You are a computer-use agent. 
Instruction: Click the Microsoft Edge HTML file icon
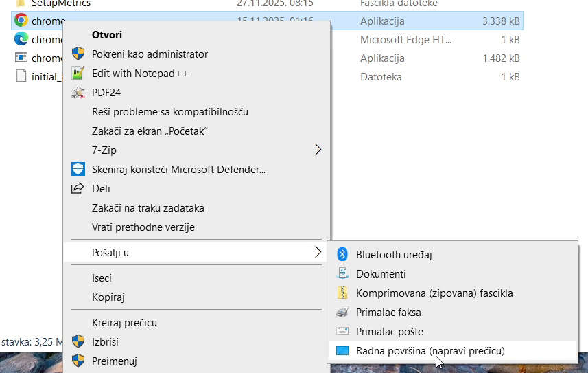click(21, 39)
